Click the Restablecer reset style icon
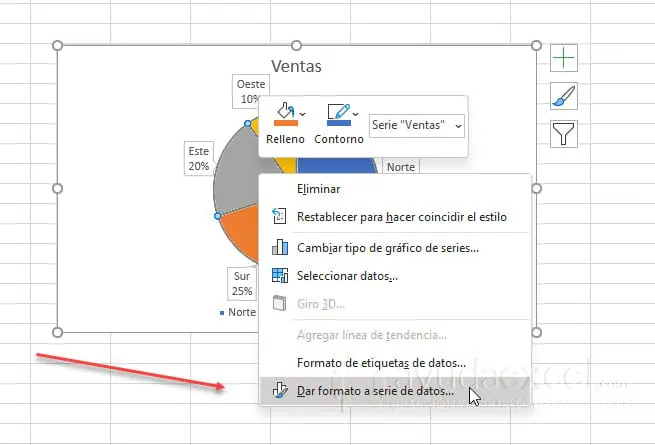This screenshot has height=445, width=655. coord(279,216)
